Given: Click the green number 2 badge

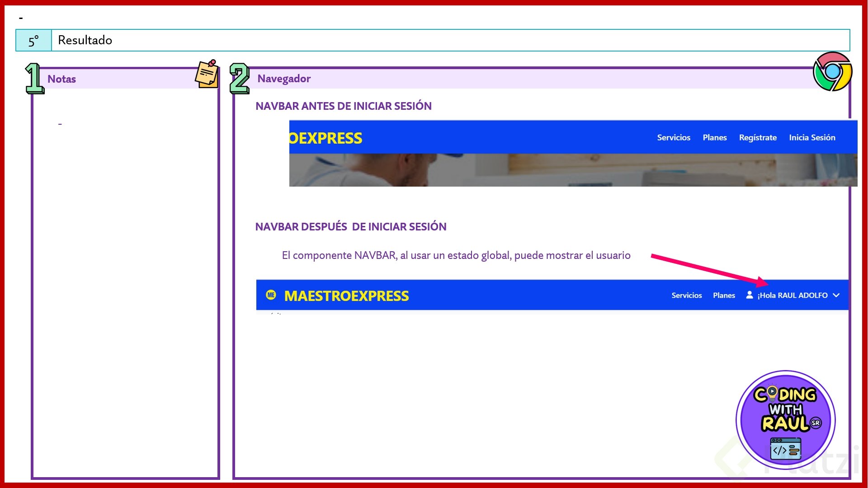Looking at the screenshot, I should coord(239,79).
